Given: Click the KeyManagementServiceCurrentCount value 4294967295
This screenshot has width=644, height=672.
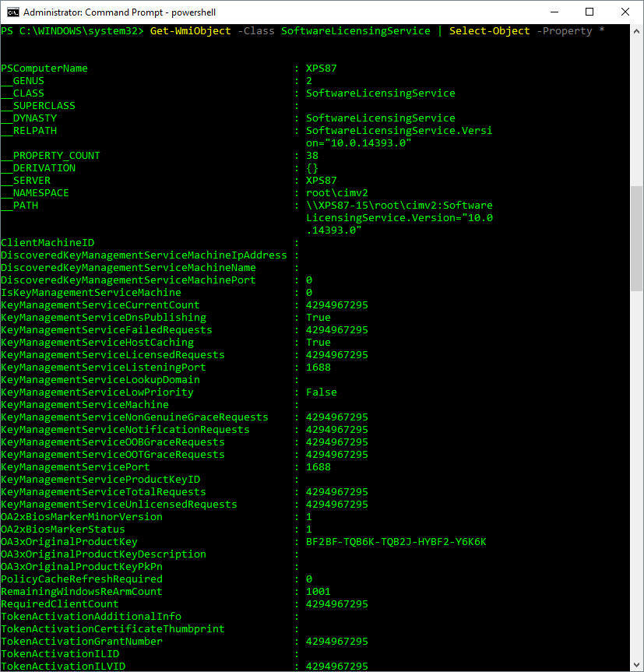Looking at the screenshot, I should coord(336,304).
